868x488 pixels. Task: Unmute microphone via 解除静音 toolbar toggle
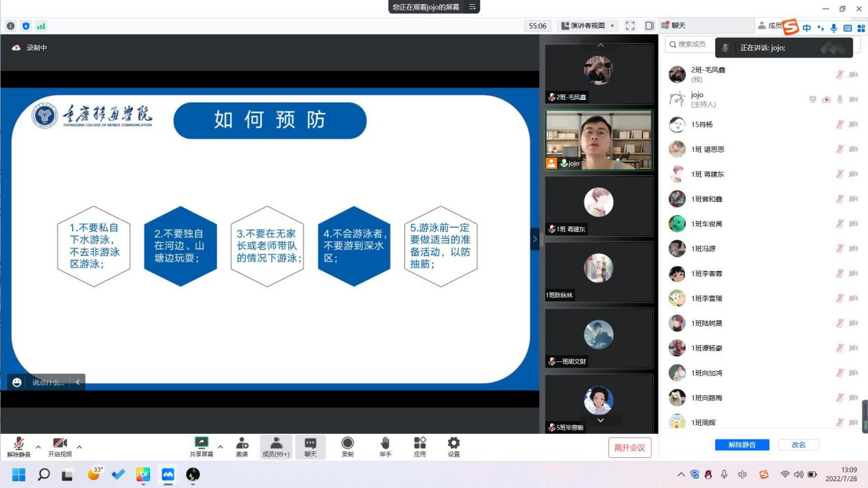18,444
